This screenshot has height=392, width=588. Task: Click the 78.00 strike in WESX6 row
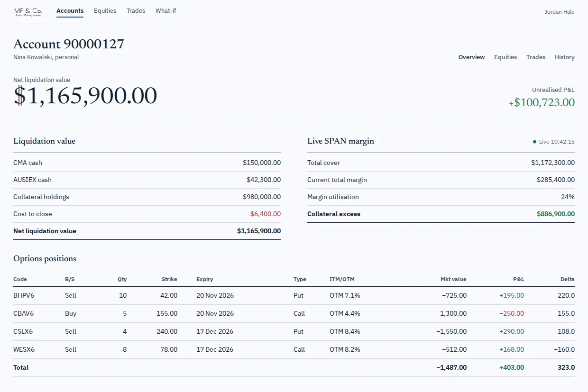(x=169, y=349)
